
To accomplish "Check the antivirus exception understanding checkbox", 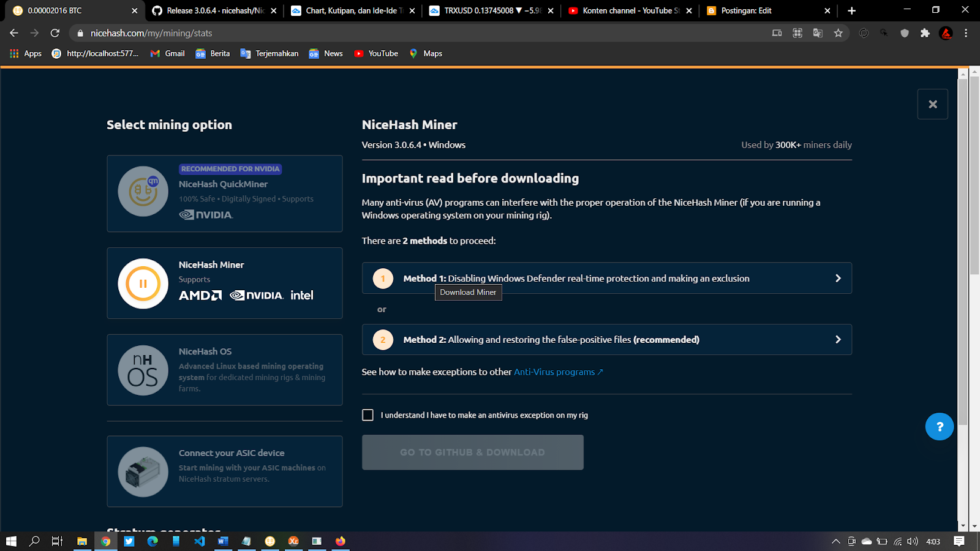I will (x=367, y=415).
